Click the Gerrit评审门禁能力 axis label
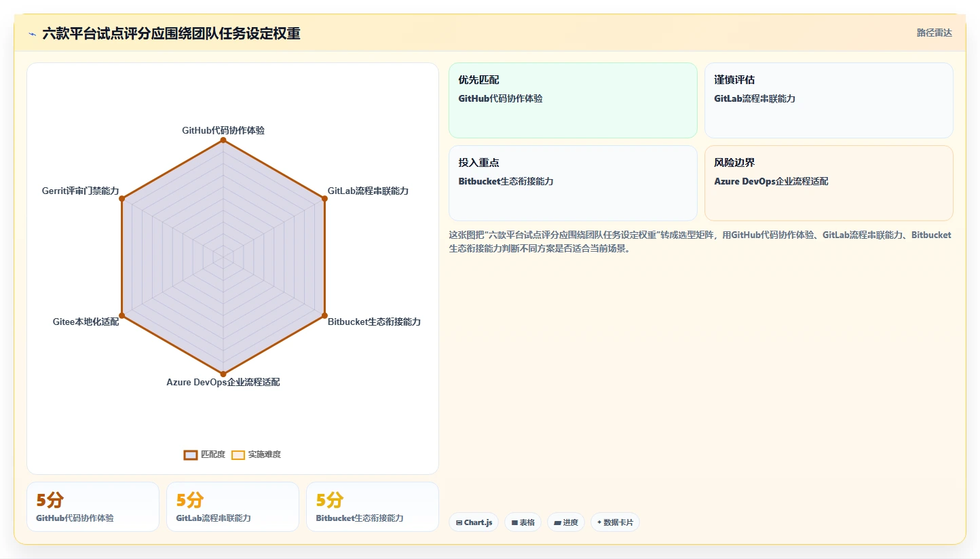The width and height of the screenshot is (980, 559). tap(80, 191)
